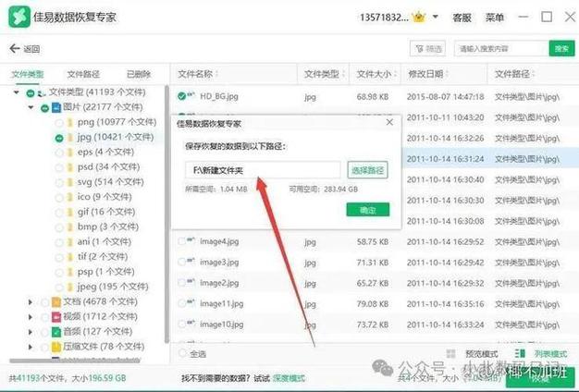
Task: Check the png (10977) checkbox
Action: pyautogui.click(x=59, y=123)
